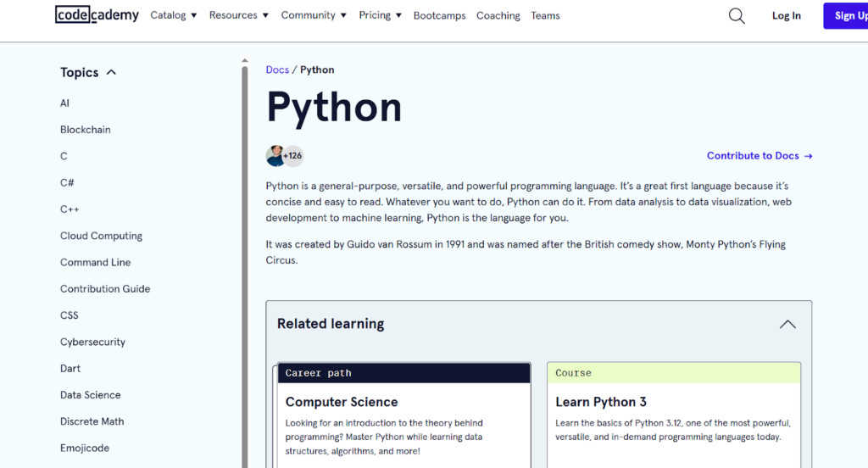Open the Catalog dropdown menu

click(x=173, y=15)
